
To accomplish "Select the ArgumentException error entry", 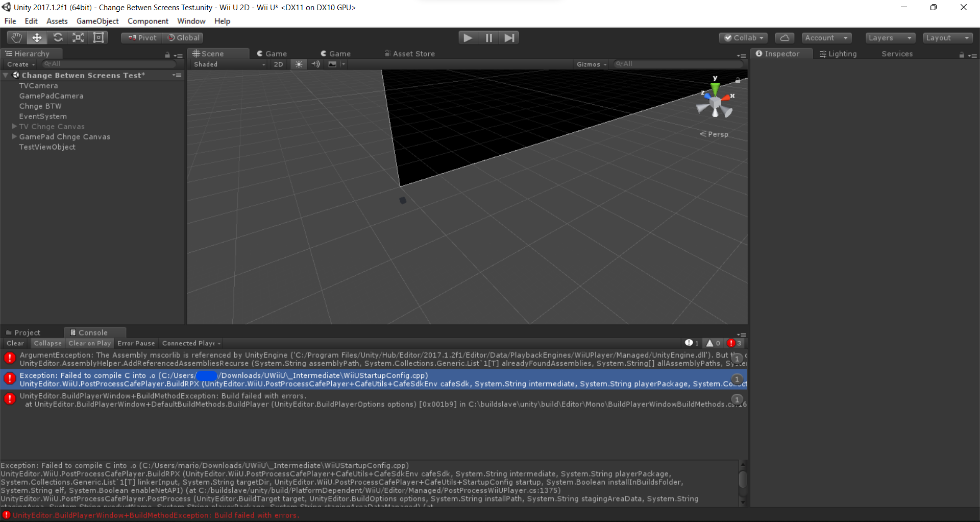I will tap(374, 359).
